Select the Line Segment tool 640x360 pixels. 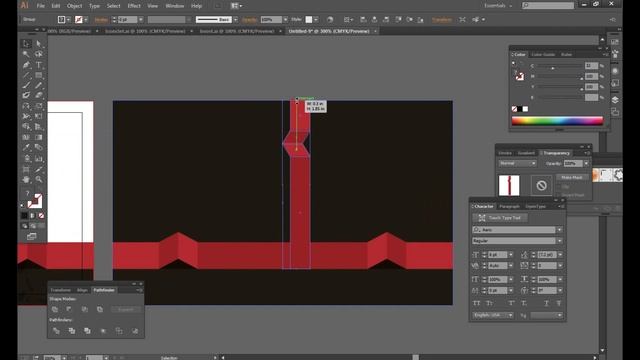pos(27,75)
